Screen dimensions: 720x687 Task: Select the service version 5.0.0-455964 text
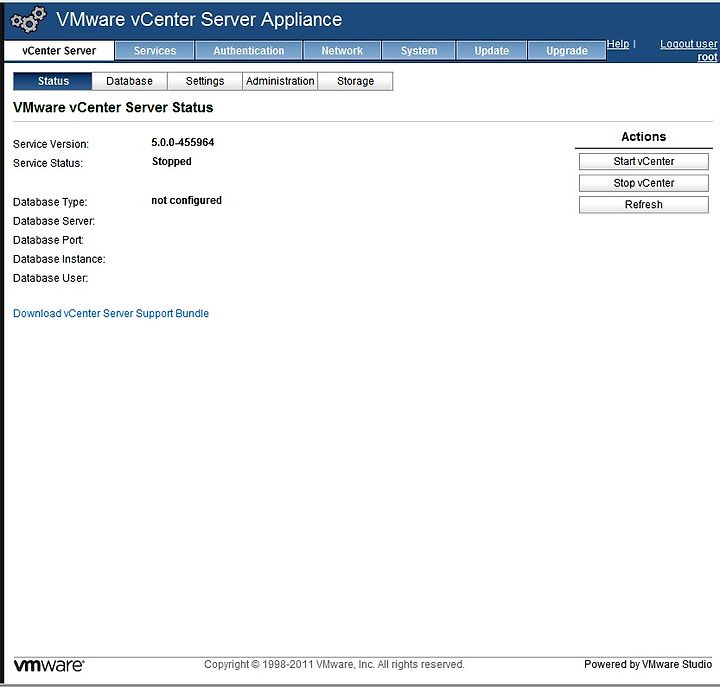[183, 142]
